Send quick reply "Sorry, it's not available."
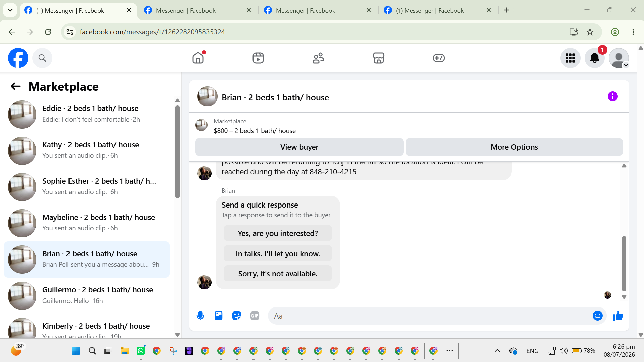 point(278,274)
